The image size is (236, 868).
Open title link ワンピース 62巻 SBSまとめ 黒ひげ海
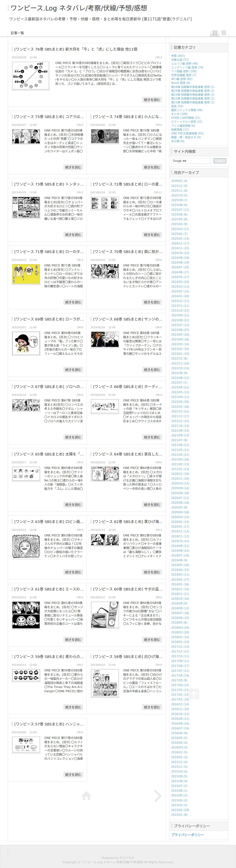click(x=128, y=522)
